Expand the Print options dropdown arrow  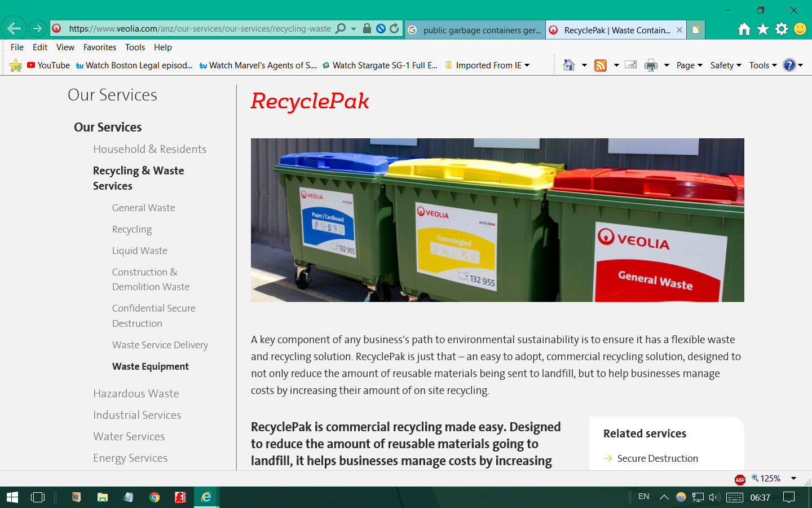tap(667, 65)
